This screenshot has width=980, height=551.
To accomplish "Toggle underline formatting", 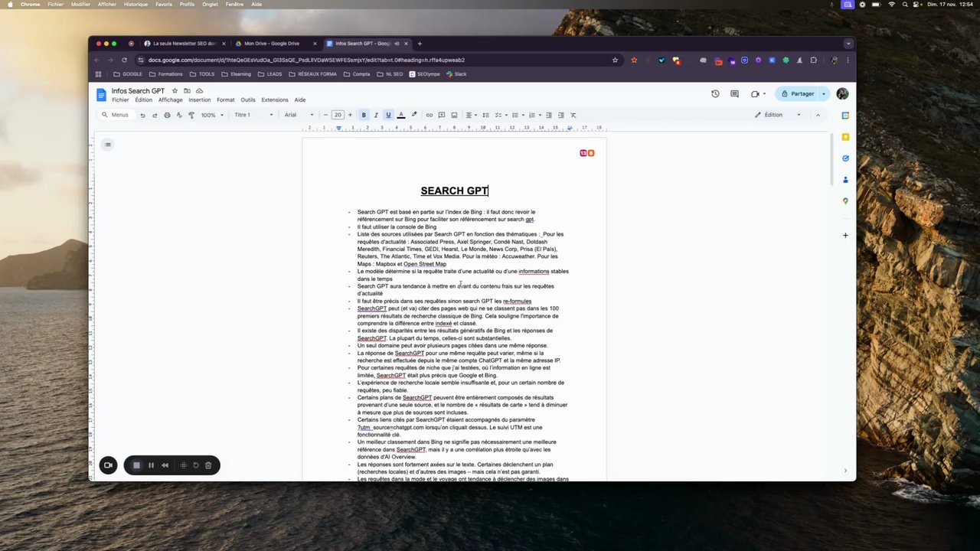I will (388, 115).
